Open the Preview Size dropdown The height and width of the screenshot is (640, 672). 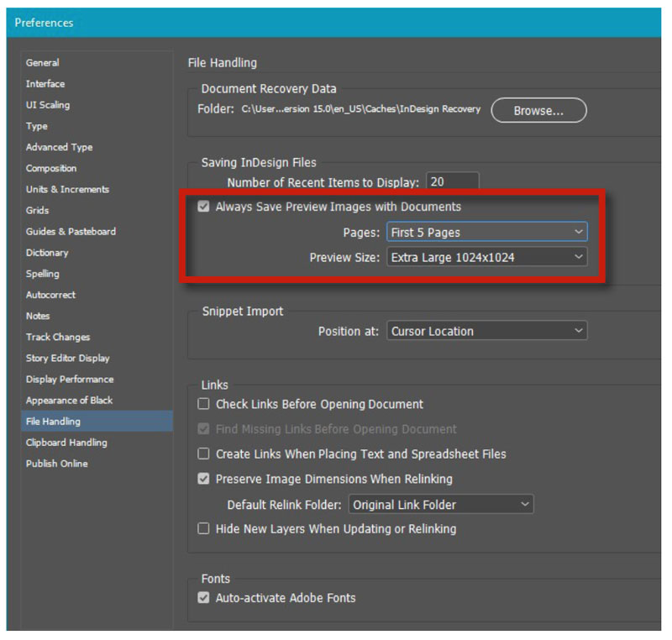point(487,257)
